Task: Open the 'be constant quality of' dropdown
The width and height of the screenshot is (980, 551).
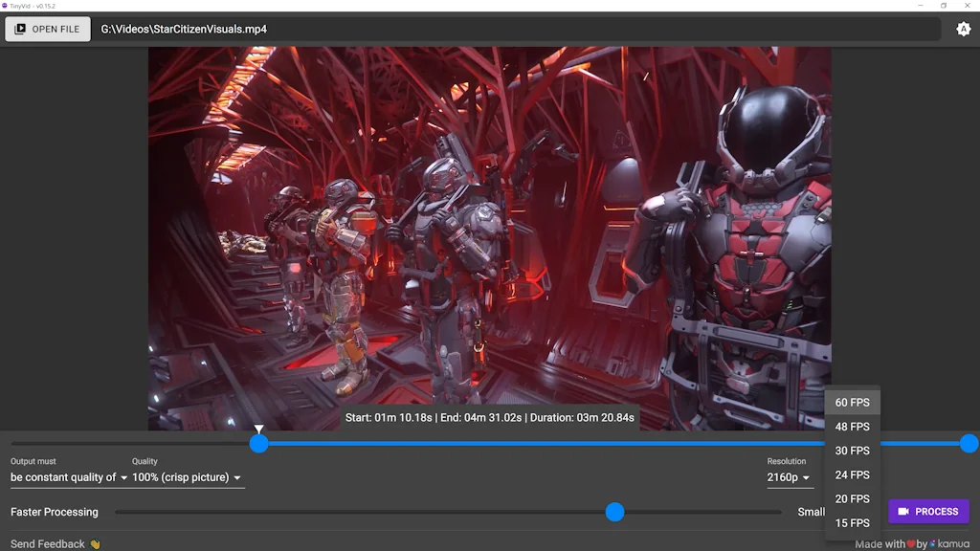Action: click(64, 476)
